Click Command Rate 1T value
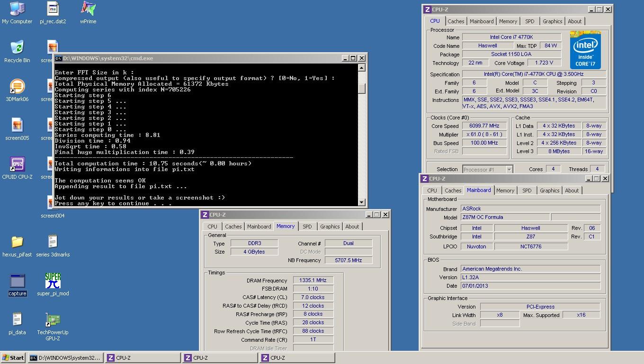This screenshot has height=364, width=644. coord(313,339)
